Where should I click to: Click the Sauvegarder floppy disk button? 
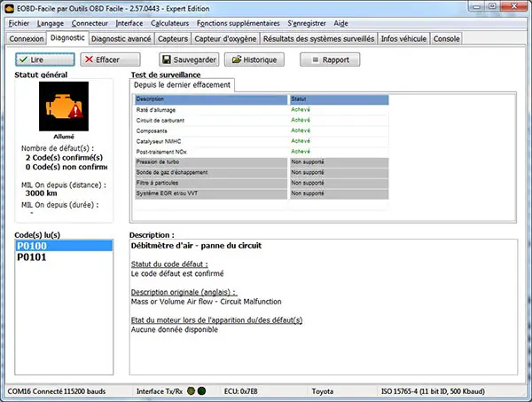[189, 59]
